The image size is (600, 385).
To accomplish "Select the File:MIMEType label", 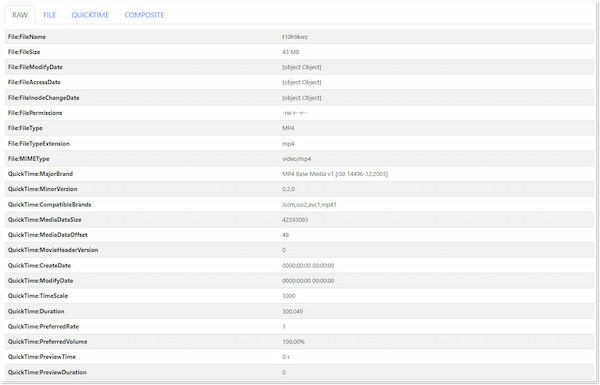I will pyautogui.click(x=29, y=158).
